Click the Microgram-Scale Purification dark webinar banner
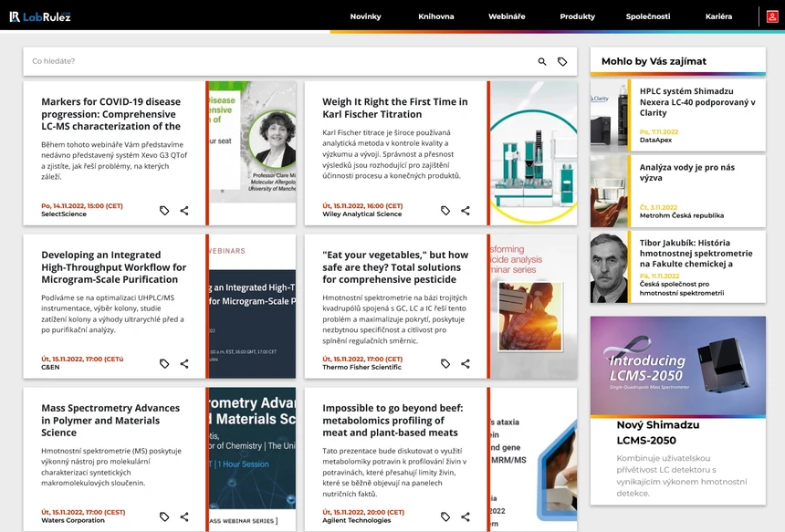This screenshot has width=785, height=532. pyautogui.click(x=253, y=307)
